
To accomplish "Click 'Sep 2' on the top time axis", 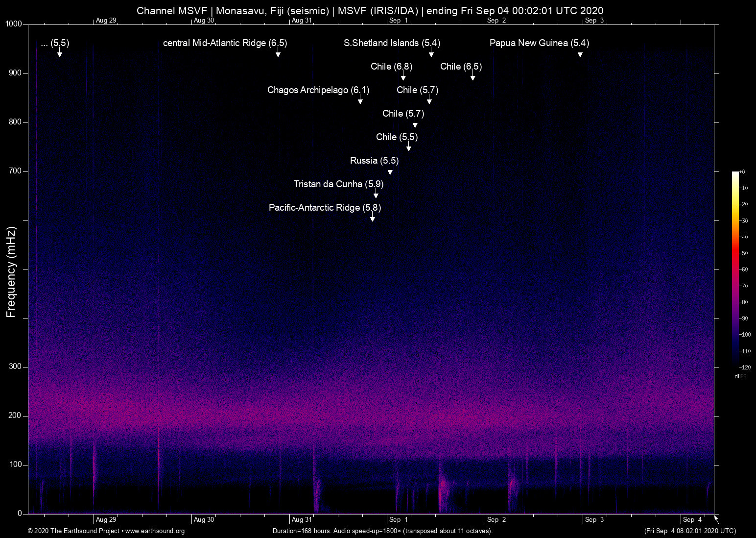I will 496,21.
